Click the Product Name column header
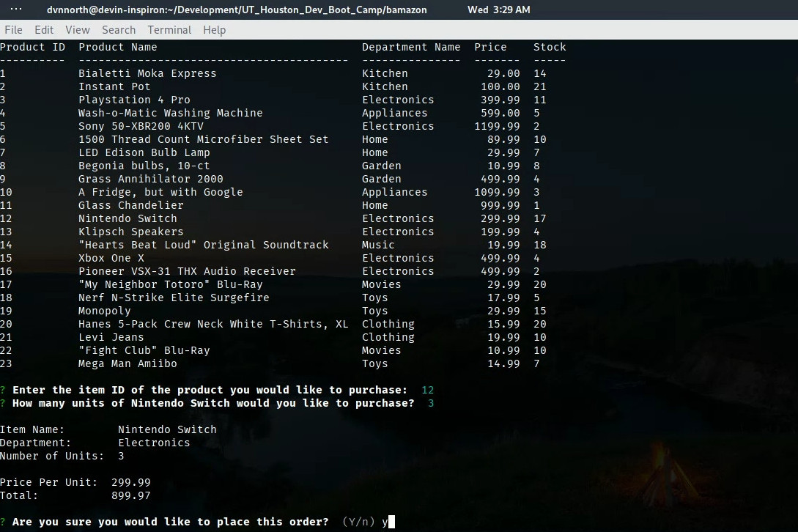Image resolution: width=798 pixels, height=532 pixels. click(118, 47)
